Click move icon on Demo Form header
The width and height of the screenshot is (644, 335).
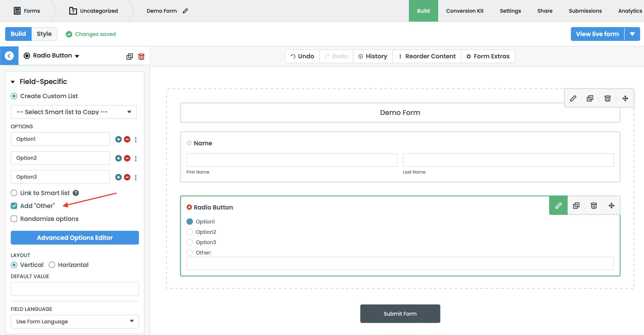(x=625, y=98)
